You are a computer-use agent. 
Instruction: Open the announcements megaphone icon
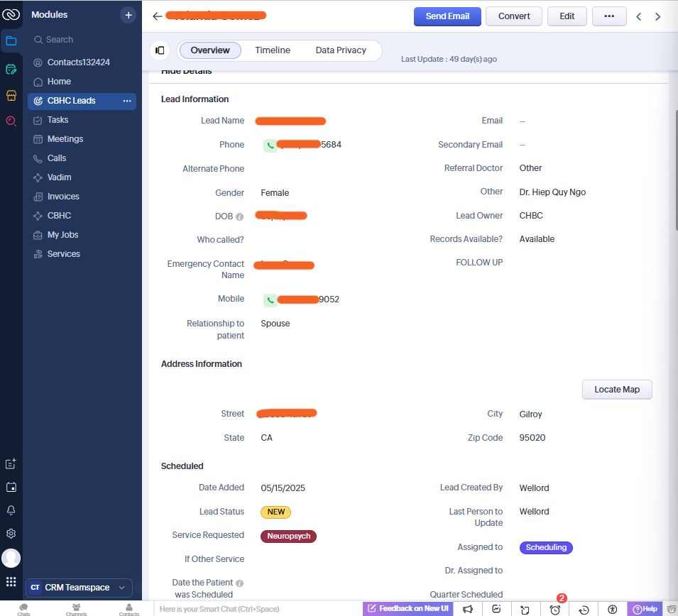pyautogui.click(x=468, y=609)
